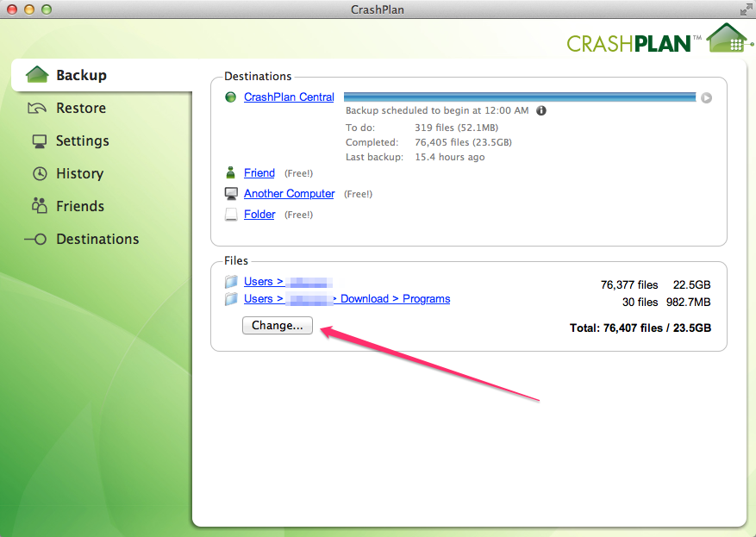The image size is (756, 537).
Task: Click the green CrashPlan Central status dot
Action: coord(230,97)
